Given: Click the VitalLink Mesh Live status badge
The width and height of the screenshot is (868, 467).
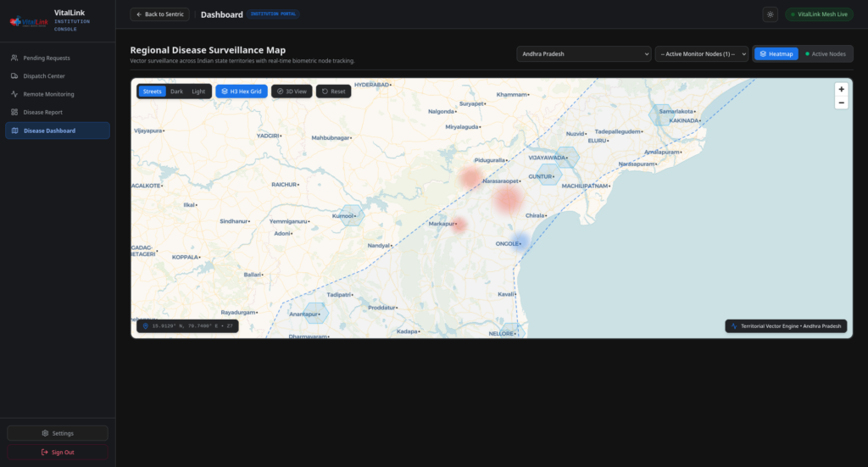Looking at the screenshot, I should coord(819,14).
